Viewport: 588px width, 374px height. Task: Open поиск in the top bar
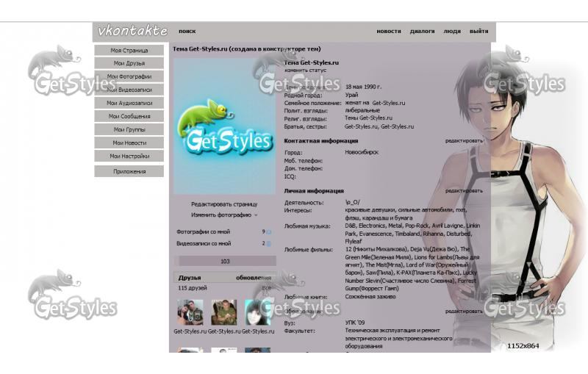click(x=187, y=32)
